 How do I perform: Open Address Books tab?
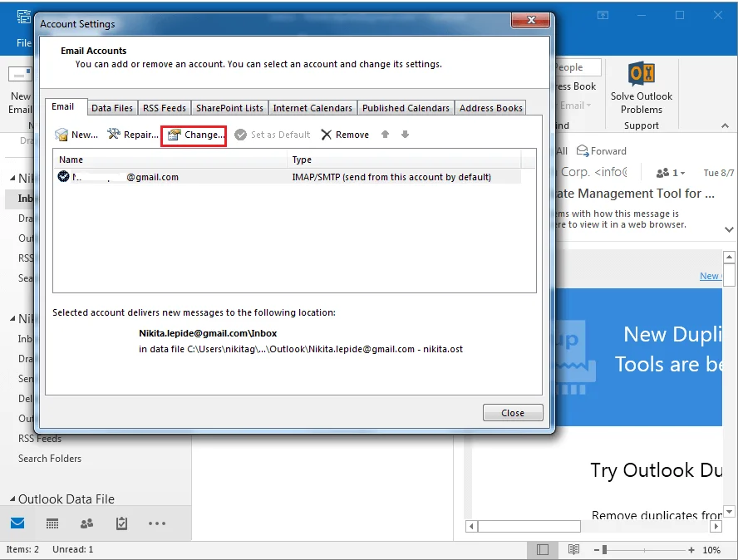pyautogui.click(x=491, y=108)
